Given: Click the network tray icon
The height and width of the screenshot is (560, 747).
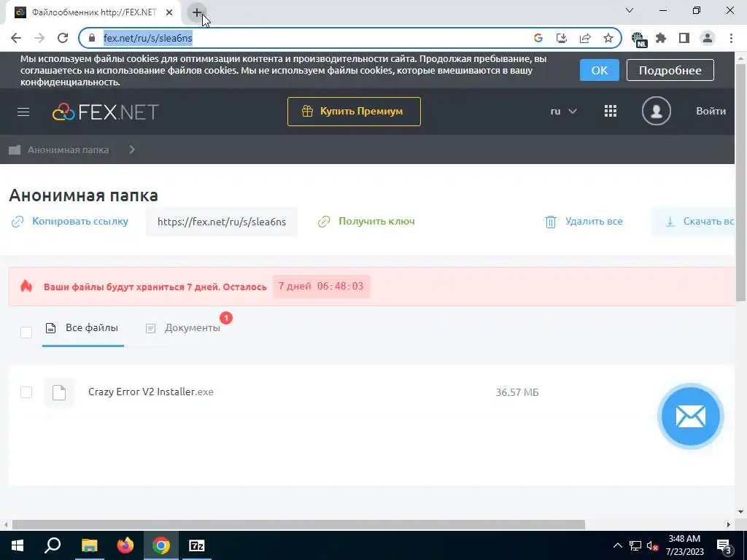Looking at the screenshot, I should [x=635, y=545].
